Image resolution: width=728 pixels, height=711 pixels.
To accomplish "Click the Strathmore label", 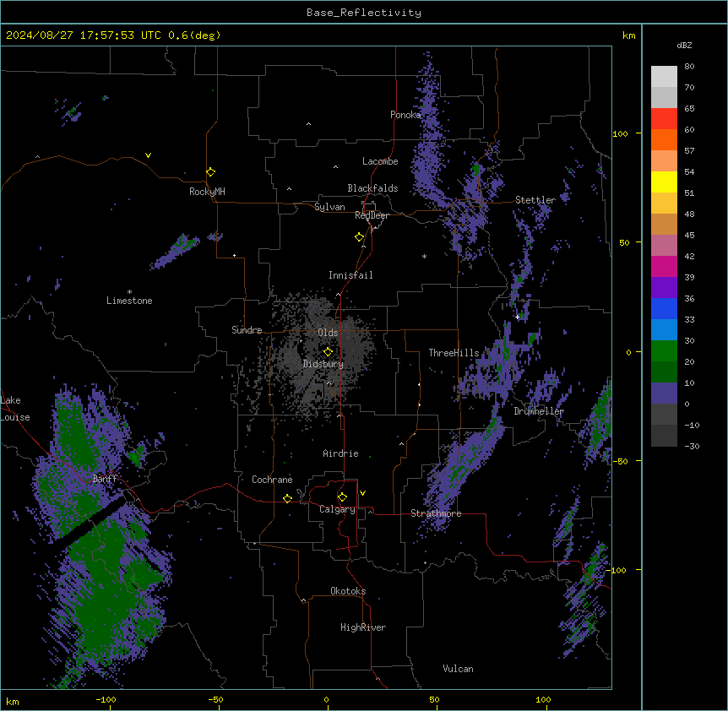I will [x=436, y=513].
